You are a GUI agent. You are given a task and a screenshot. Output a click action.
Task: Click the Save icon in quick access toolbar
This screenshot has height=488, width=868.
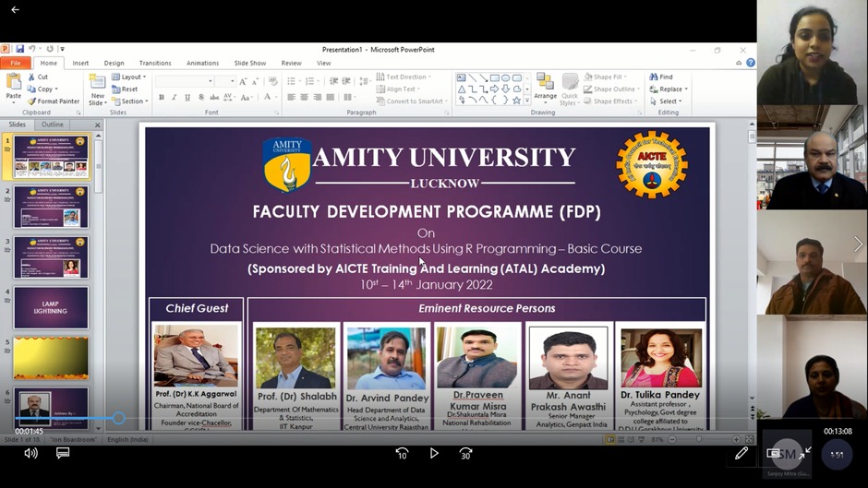19,49
